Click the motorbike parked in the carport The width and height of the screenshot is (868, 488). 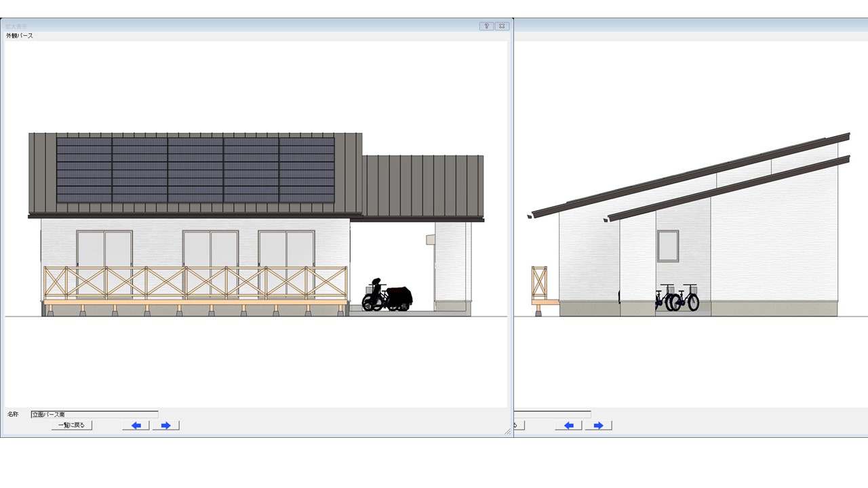click(x=387, y=297)
